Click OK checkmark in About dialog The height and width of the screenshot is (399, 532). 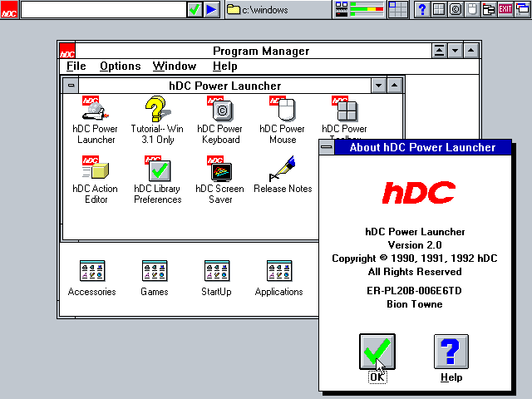tap(377, 352)
